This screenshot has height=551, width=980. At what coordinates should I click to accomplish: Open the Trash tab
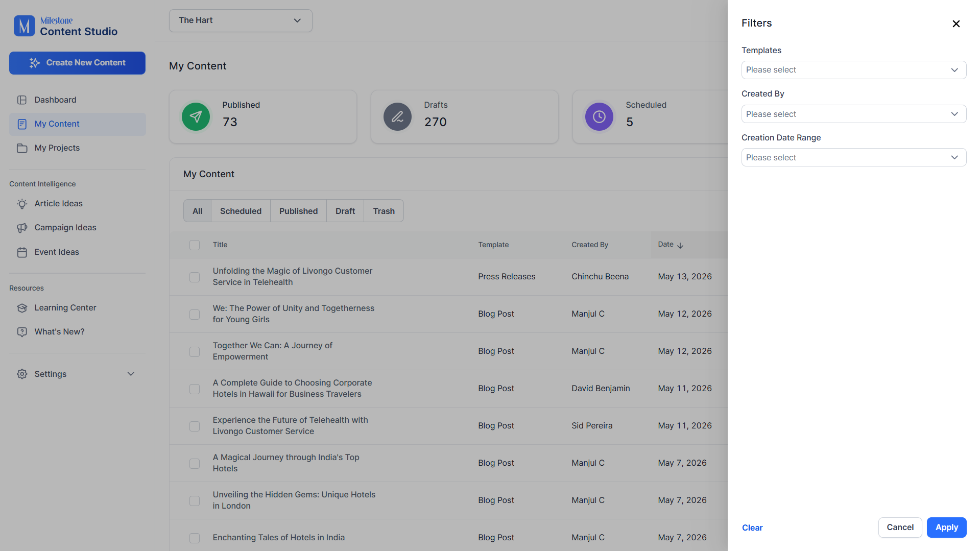[x=384, y=211]
